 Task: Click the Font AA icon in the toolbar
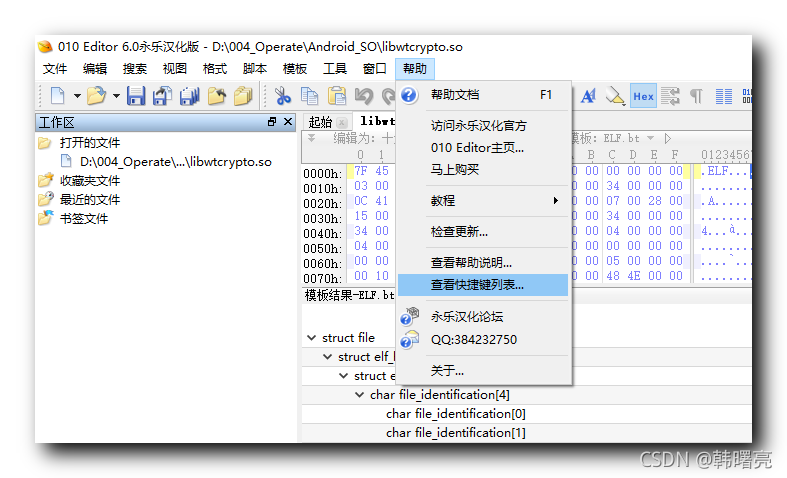tap(588, 95)
